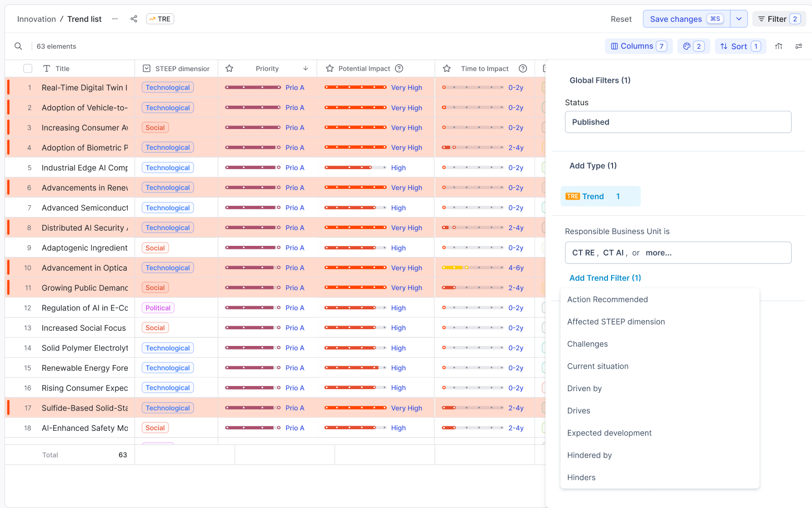Open the Sort 1 options
The height and width of the screenshot is (508, 812).
[x=740, y=46]
